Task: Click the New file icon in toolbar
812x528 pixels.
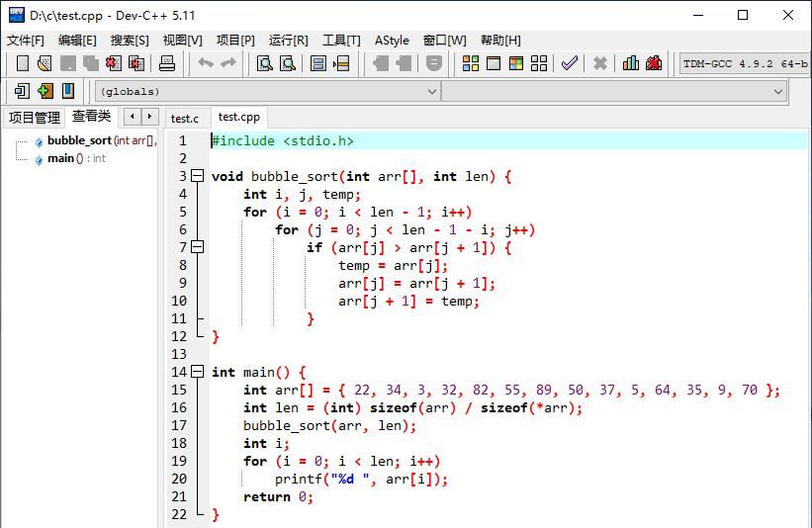Action: [23, 63]
